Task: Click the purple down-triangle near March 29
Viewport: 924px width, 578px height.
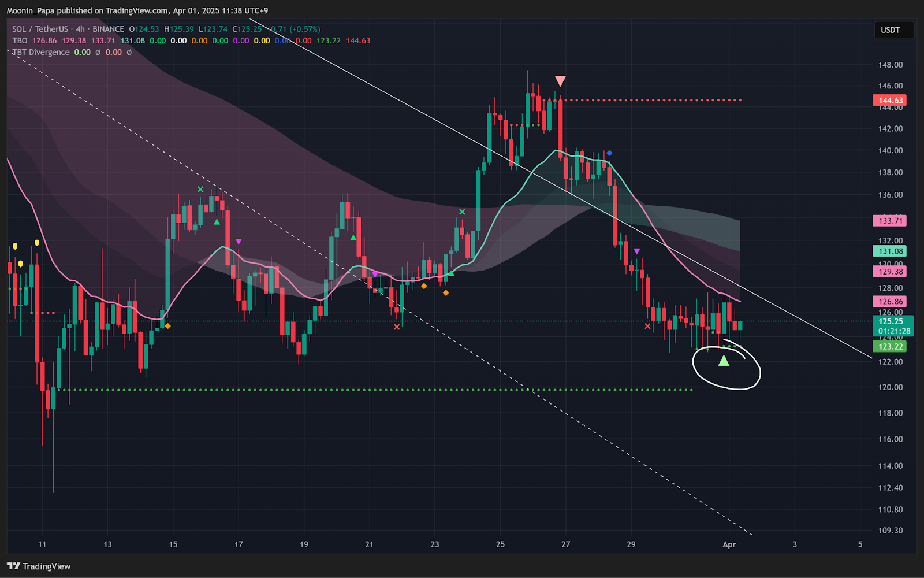Action: 636,251
